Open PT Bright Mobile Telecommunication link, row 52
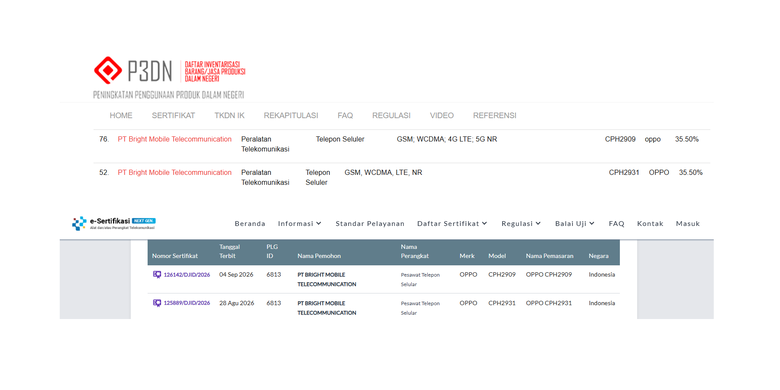The image size is (780, 390). click(175, 173)
